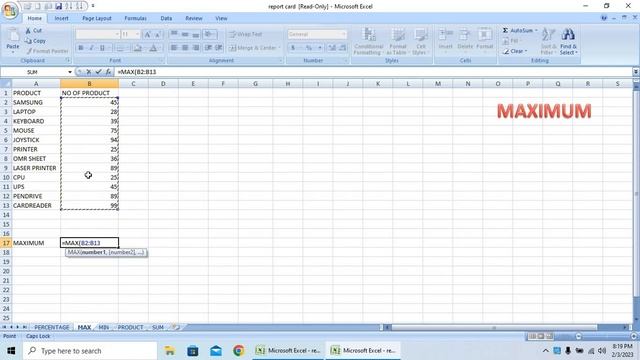This screenshot has height=360, width=640.
Task: Confirm formula with the checkmark Enter button
Action: tap(98, 72)
